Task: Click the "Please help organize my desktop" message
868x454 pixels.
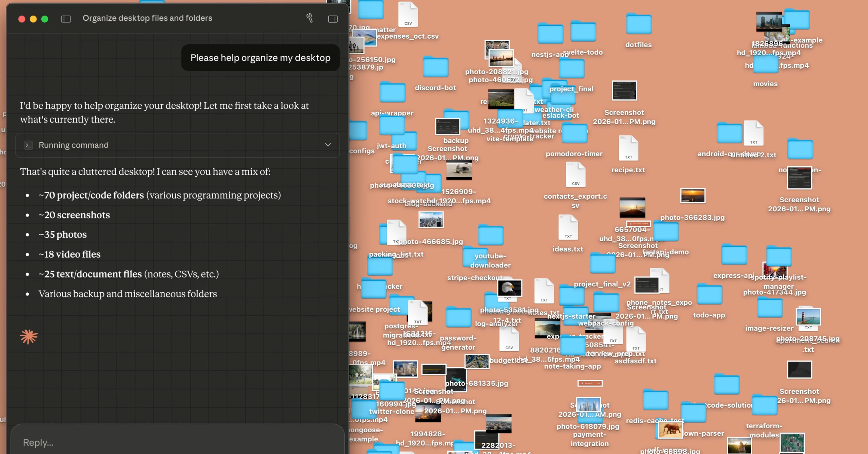Action: click(x=260, y=58)
